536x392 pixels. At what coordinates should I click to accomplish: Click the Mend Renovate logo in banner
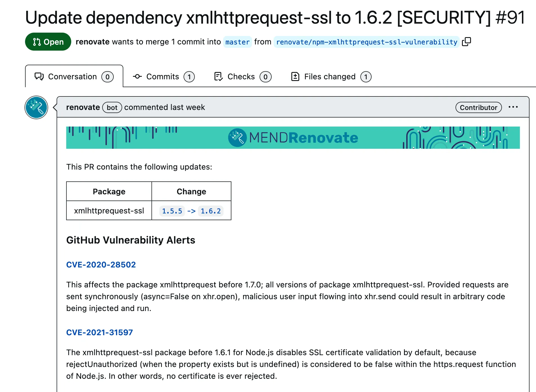(x=293, y=138)
